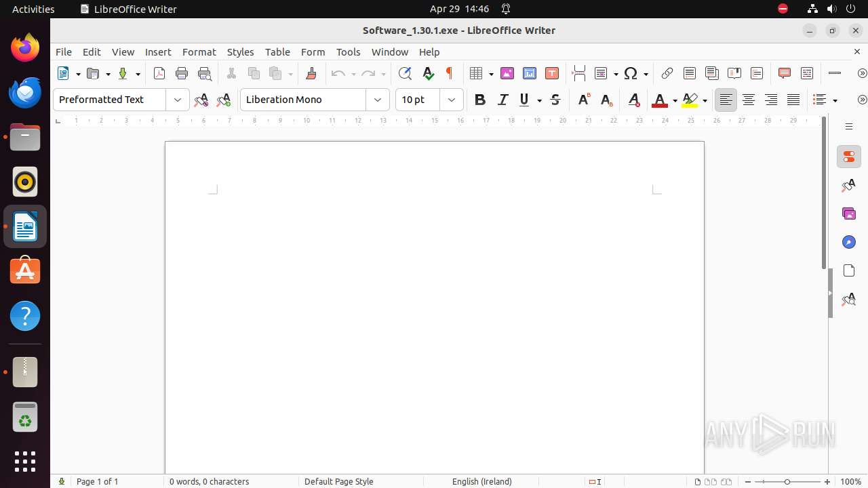Open the Edit menu
This screenshot has width=868, height=488.
click(x=92, y=52)
